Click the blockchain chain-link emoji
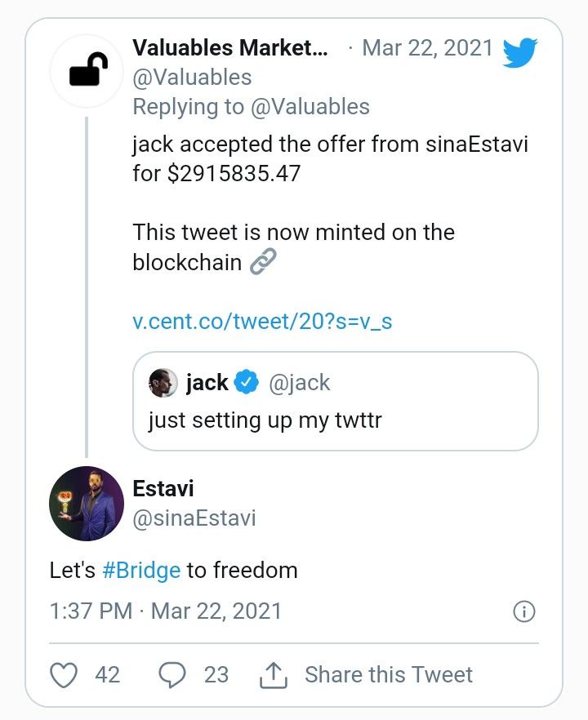Screen dimensions: 588x720 pos(263,262)
